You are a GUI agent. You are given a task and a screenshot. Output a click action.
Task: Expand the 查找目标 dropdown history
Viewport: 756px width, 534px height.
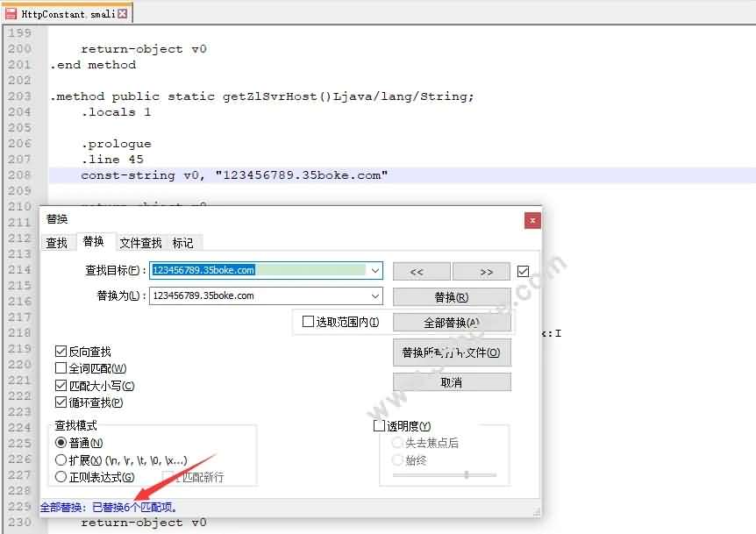pos(375,271)
